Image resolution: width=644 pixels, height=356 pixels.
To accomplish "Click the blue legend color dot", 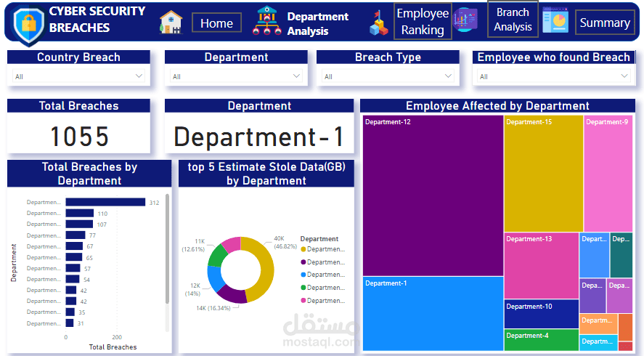I will coord(303,275).
